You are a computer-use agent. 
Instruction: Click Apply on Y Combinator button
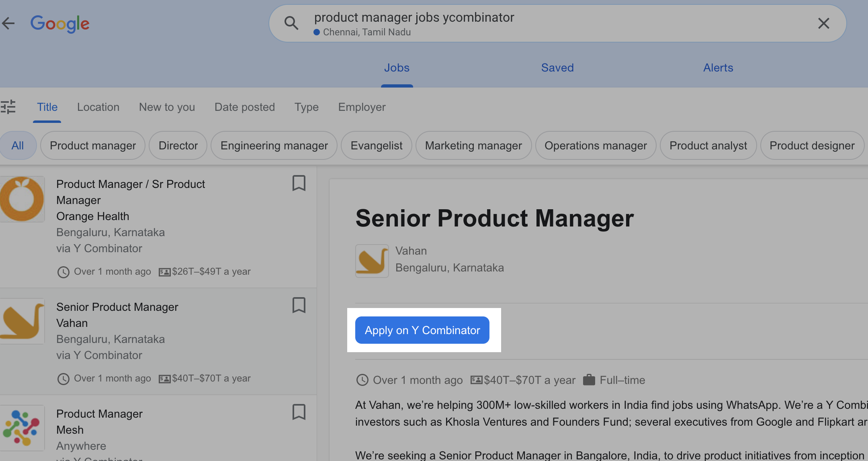[x=422, y=330]
